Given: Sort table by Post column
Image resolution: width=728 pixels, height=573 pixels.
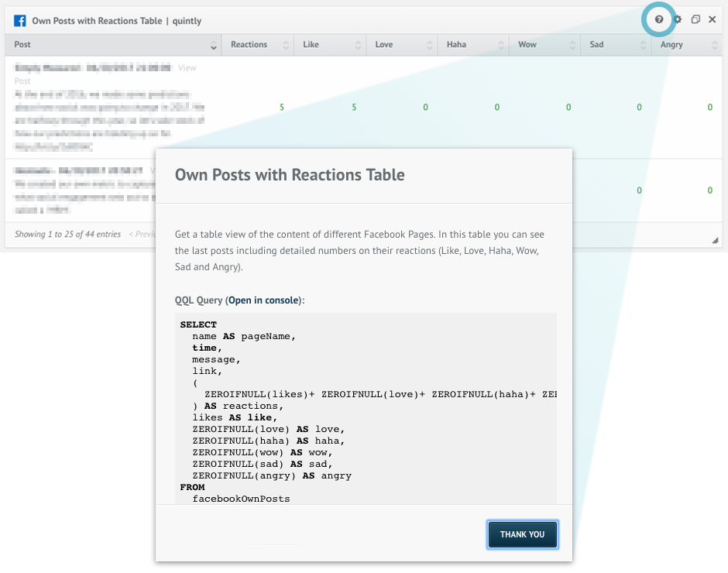Looking at the screenshot, I should tap(113, 45).
